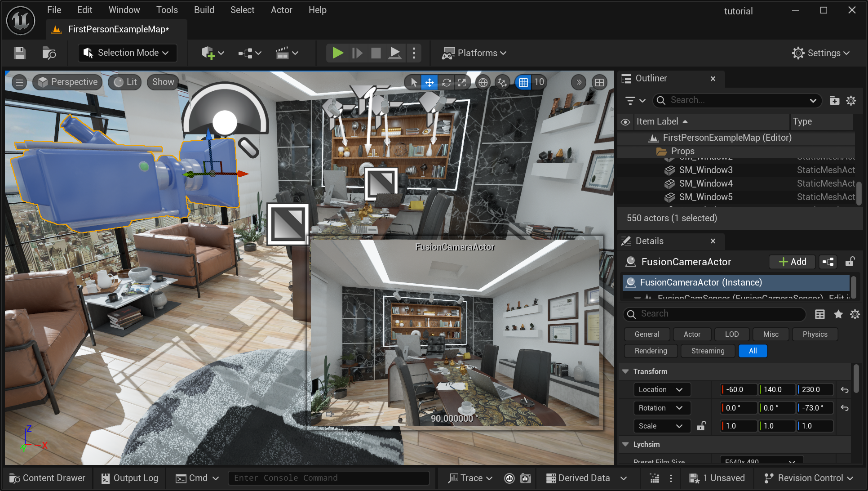Image resolution: width=868 pixels, height=491 pixels.
Task: Toggle surface snapping icon
Action: pos(502,82)
